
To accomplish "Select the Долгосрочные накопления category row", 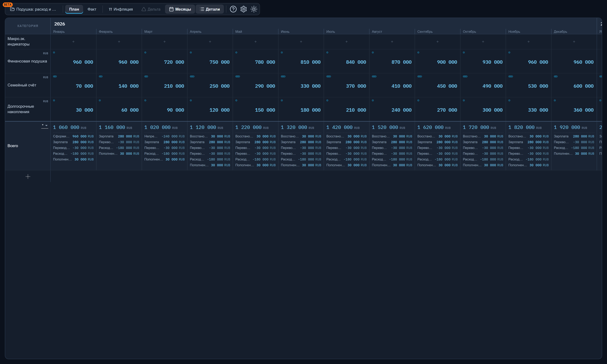I will pos(21,109).
